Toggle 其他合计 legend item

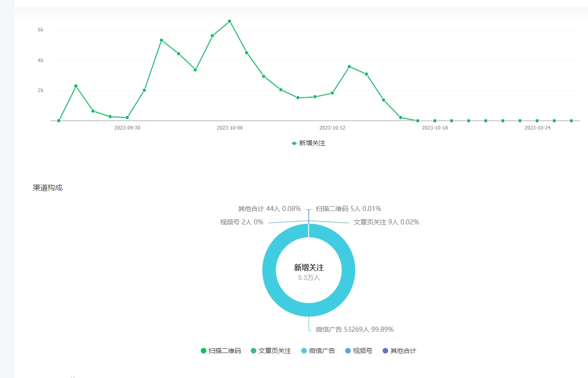click(x=399, y=351)
